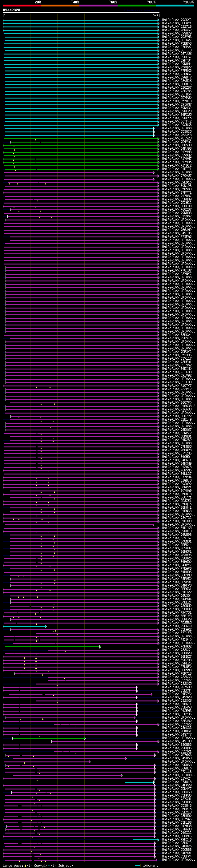Image resolution: width=197 pixels, height=868 pixels.
Task: Select UniRef100_B6Q7P0 label
Action: [177, 403]
